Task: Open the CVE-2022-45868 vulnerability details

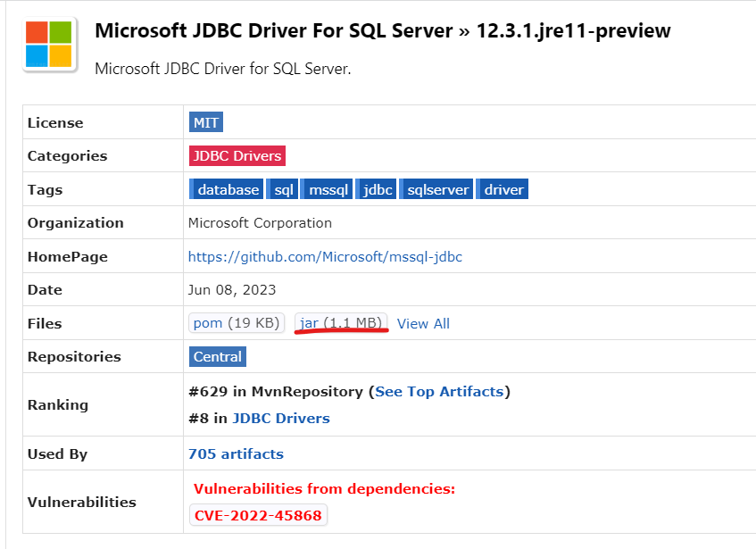Action: click(x=257, y=515)
